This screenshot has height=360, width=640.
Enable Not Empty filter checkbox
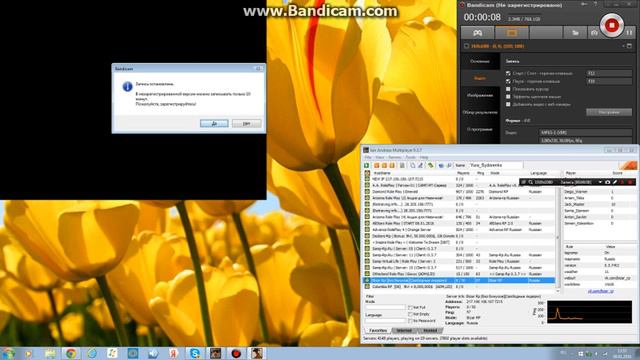pyautogui.click(x=410, y=314)
